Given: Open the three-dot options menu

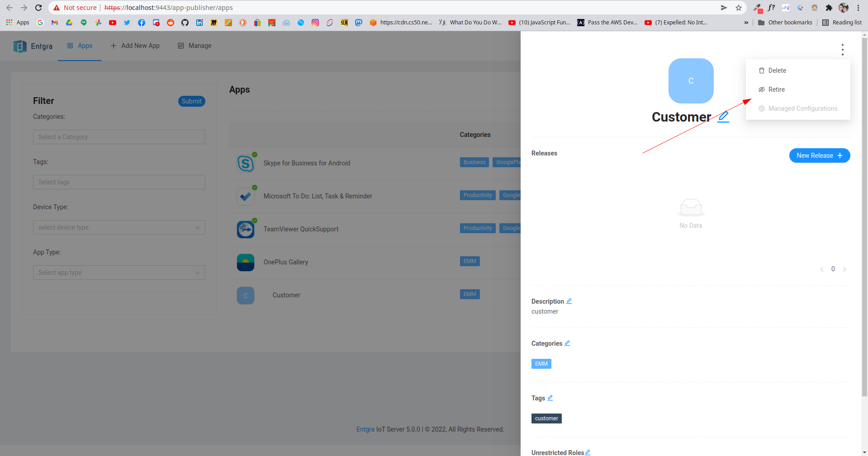Looking at the screenshot, I should (x=842, y=49).
